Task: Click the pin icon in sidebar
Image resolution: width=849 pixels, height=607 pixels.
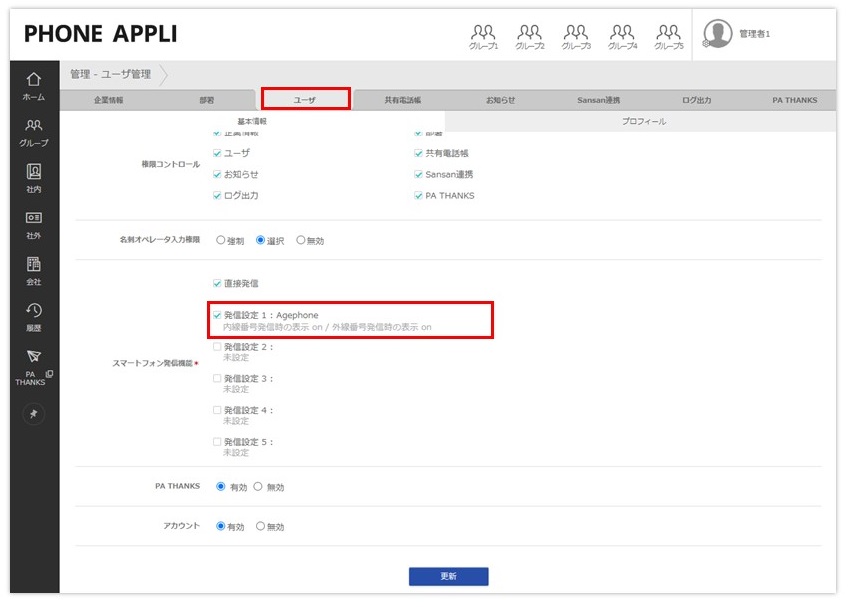Action: [34, 414]
